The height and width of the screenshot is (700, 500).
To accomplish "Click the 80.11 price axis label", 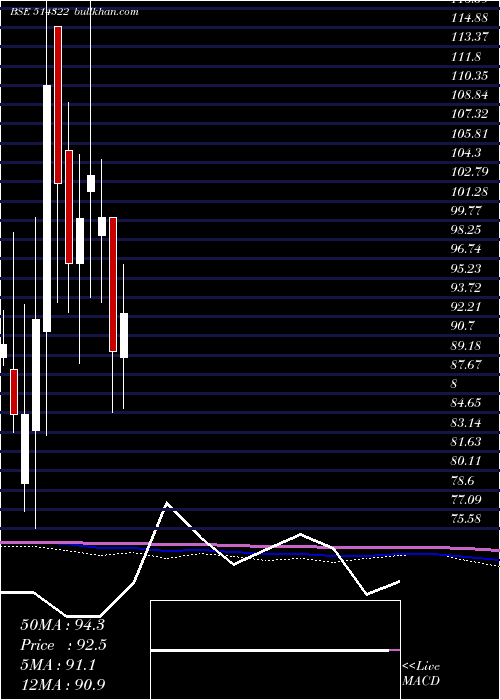I will (x=466, y=461).
